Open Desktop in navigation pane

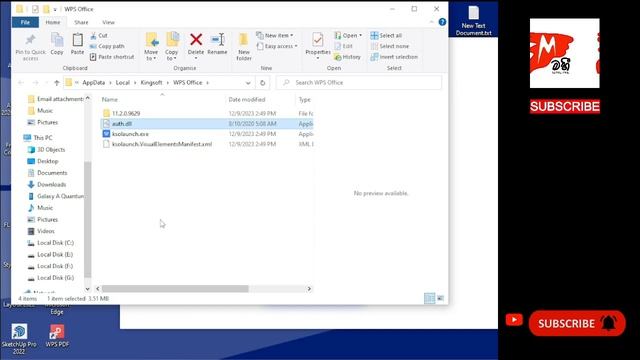pyautogui.click(x=48, y=161)
